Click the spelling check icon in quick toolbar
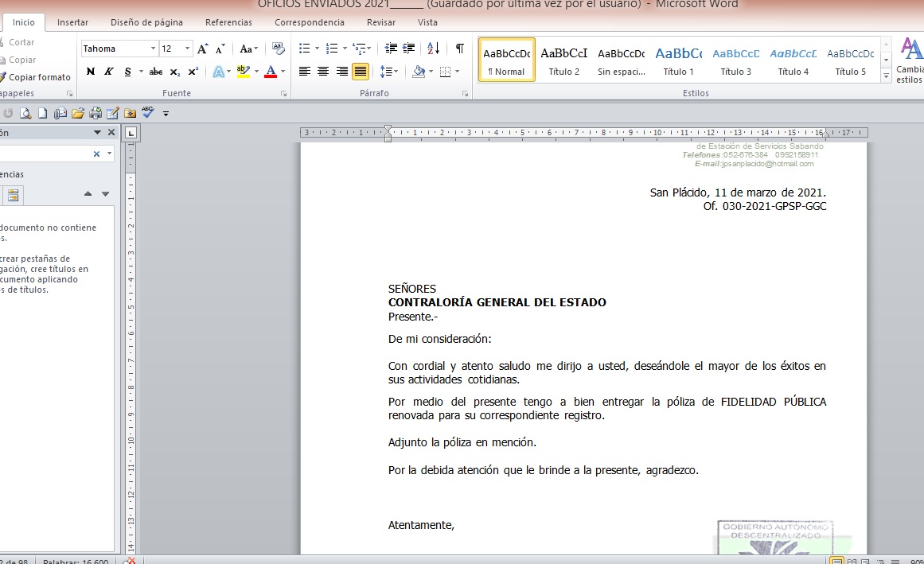Screen dimensions: 924x564 148,112
